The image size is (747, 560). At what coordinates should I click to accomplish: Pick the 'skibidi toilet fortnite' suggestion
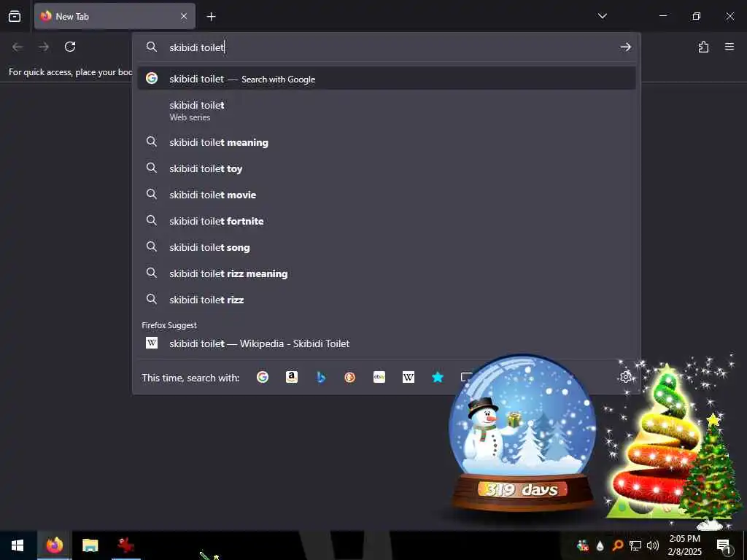[x=387, y=220]
